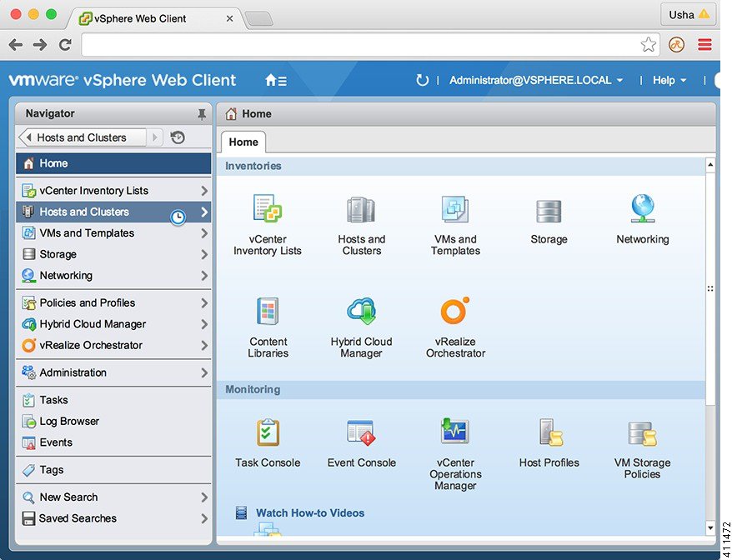
Task: Open the Help dropdown menu
Action: [669, 80]
